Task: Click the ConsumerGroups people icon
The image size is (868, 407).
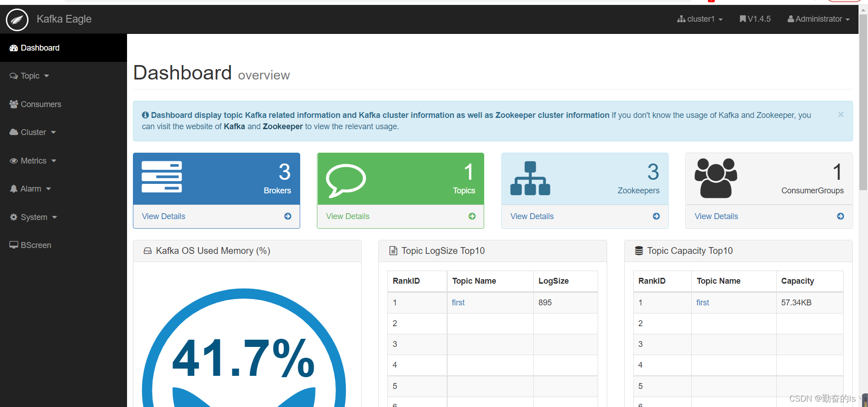Action: click(x=716, y=178)
